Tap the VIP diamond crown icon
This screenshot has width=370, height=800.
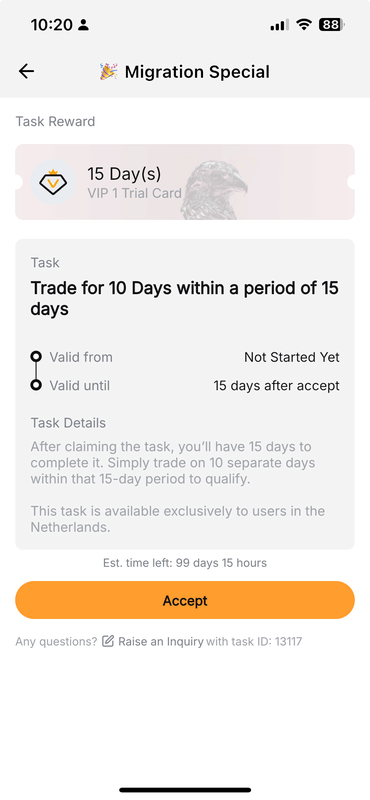54,182
